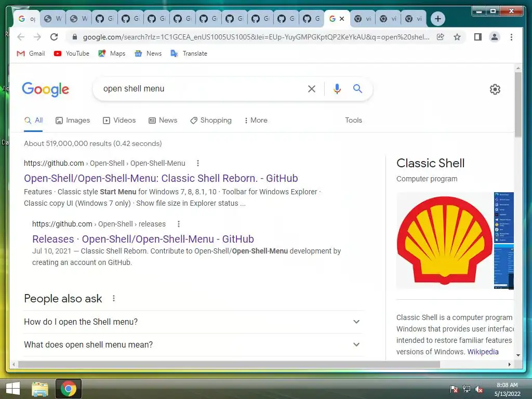
Task: Share this page via share icon
Action: click(441, 37)
